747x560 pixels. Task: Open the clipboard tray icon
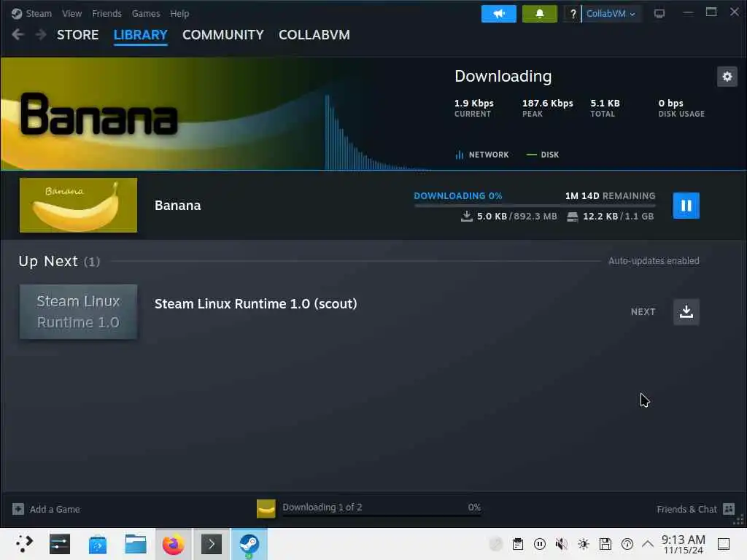click(x=518, y=544)
